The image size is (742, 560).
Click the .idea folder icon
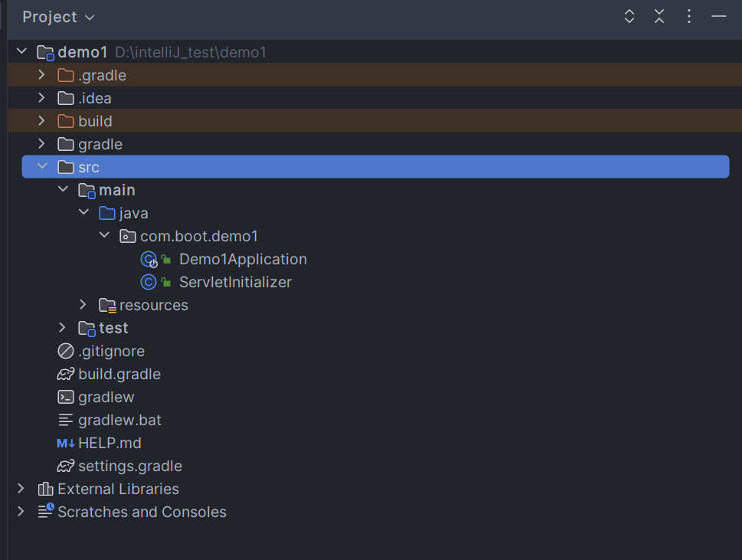tap(65, 98)
